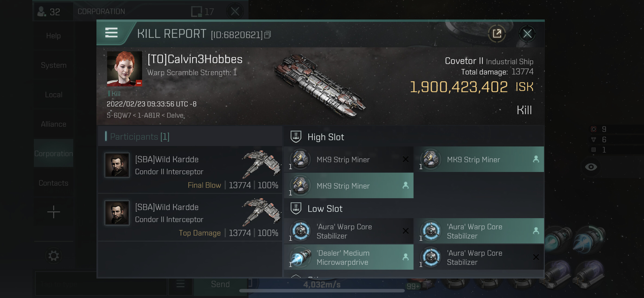Add a new chat channel plus icon
644x298 pixels.
click(54, 212)
